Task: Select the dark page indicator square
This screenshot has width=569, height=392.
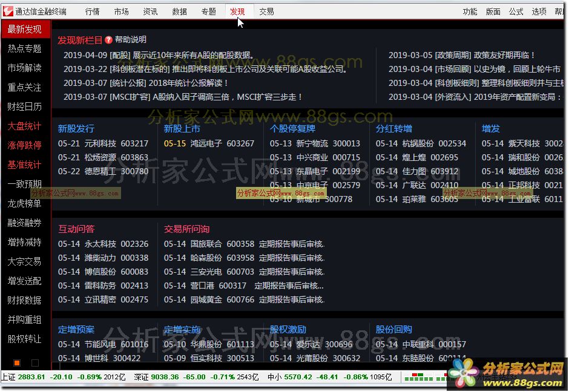Action: 35,362
